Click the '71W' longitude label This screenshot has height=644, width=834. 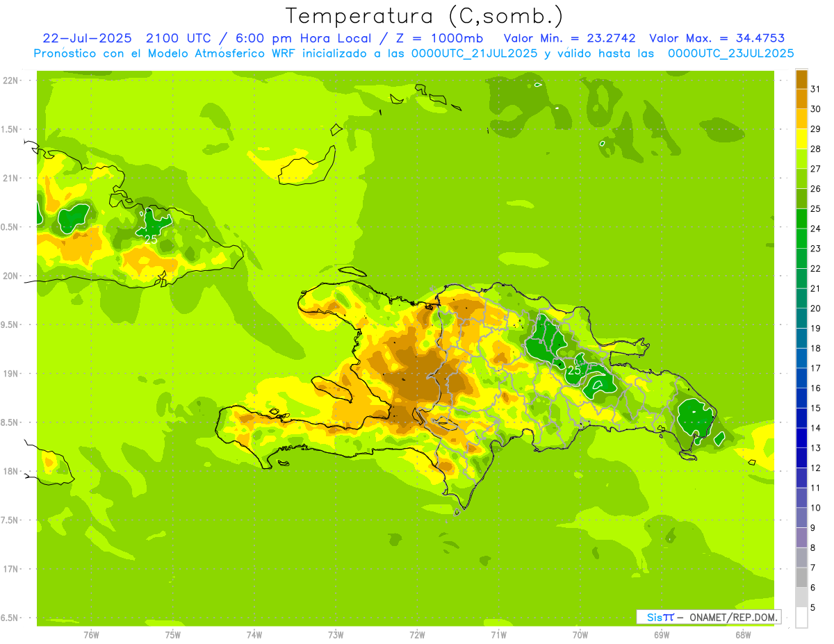(x=498, y=635)
